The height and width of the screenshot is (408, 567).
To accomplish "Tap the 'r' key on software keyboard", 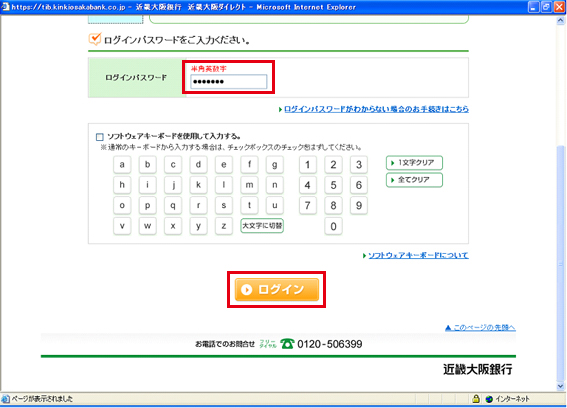I will coord(199,205).
